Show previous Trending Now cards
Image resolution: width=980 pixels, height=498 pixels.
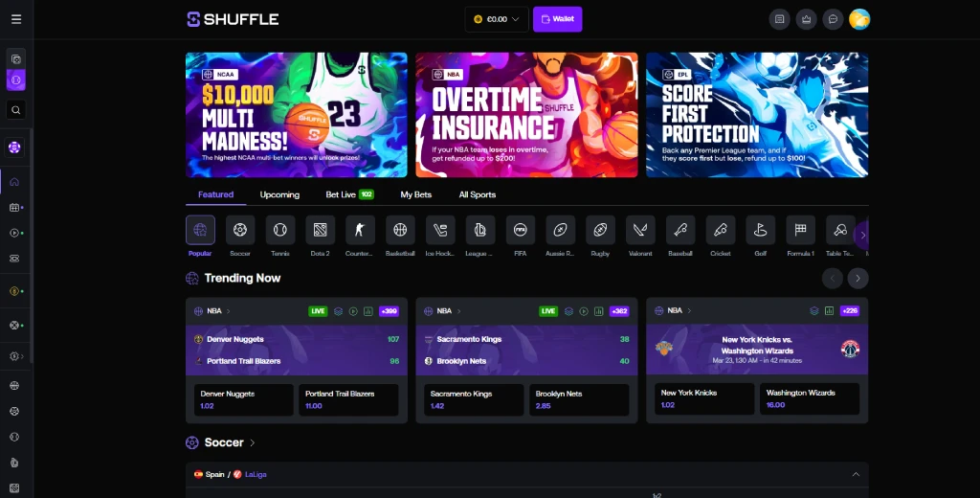pyautogui.click(x=833, y=279)
